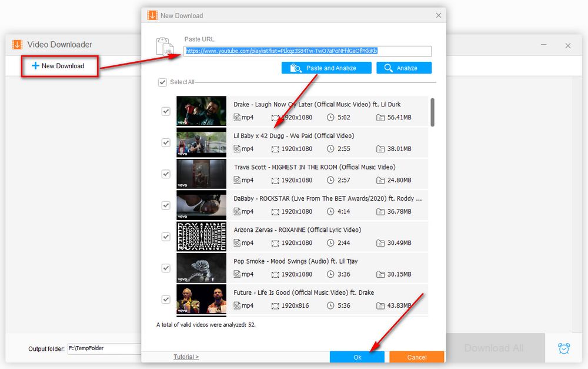Click the "4:14" duration text
This screenshot has width=588, height=369.
(x=343, y=211)
